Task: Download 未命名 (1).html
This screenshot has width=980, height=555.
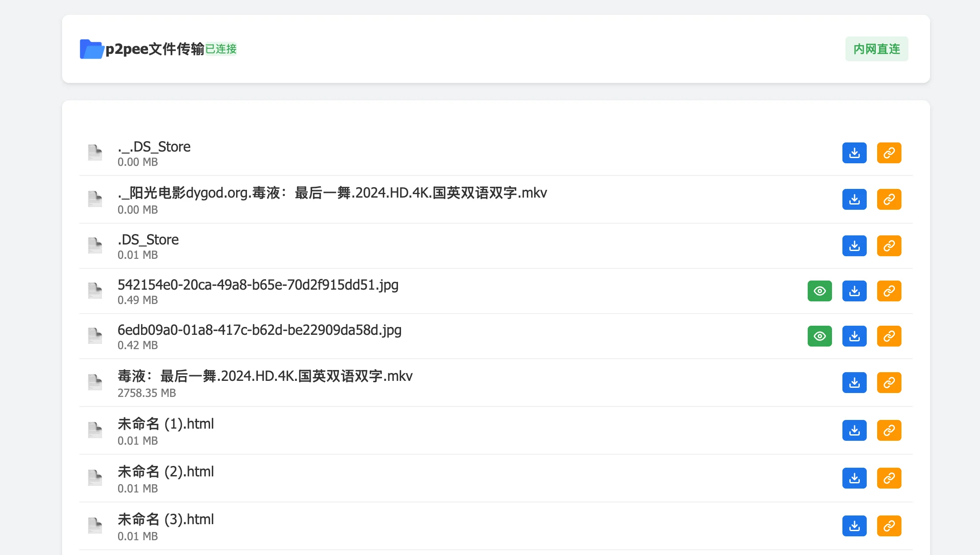Action: [854, 430]
